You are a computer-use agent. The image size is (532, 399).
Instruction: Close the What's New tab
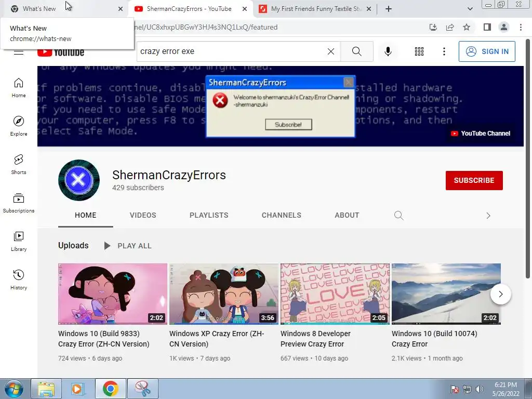pos(121,9)
